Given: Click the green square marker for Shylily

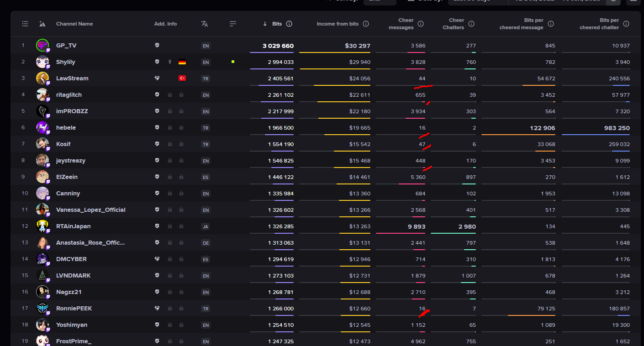Looking at the screenshot, I should [x=233, y=62].
